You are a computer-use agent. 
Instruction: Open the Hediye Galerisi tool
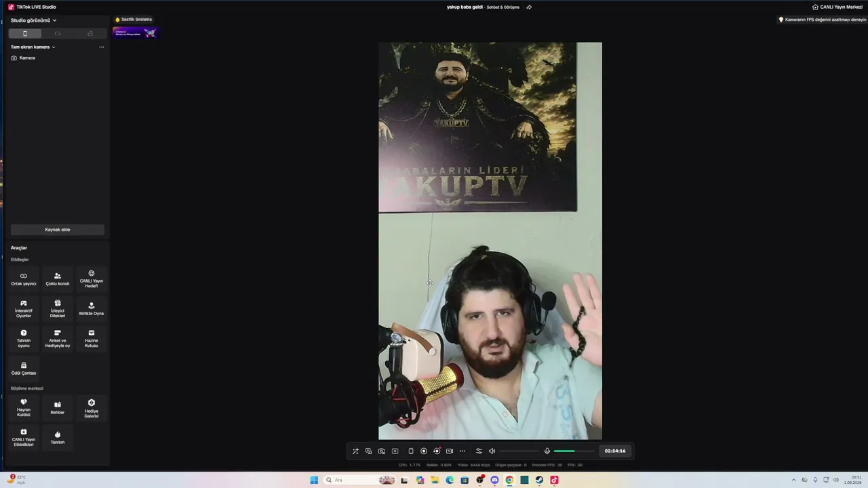coord(92,407)
